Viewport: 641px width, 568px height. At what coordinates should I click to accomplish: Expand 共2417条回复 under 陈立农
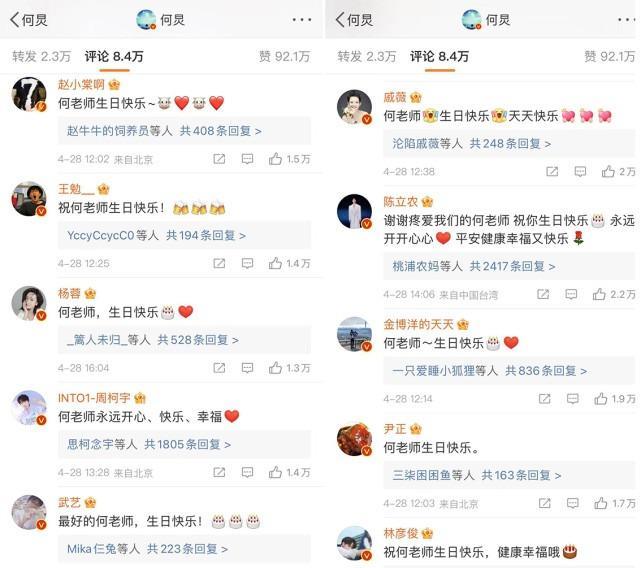point(474,266)
